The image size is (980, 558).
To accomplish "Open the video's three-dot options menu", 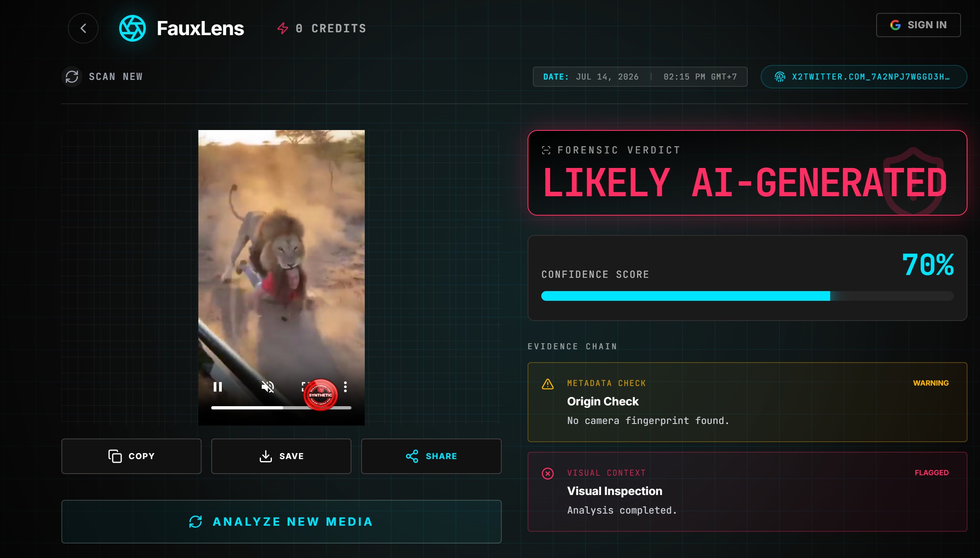I will (x=345, y=387).
